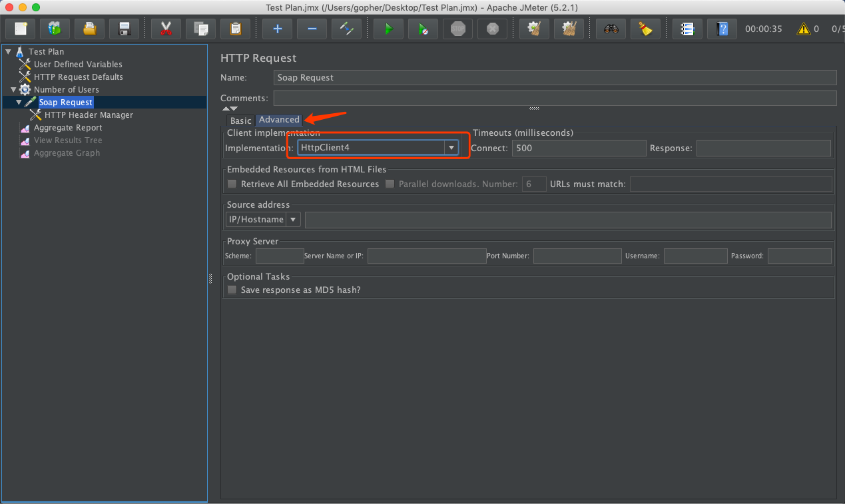Start the test with no pauses
This screenshot has width=845, height=504.
pyautogui.click(x=423, y=29)
